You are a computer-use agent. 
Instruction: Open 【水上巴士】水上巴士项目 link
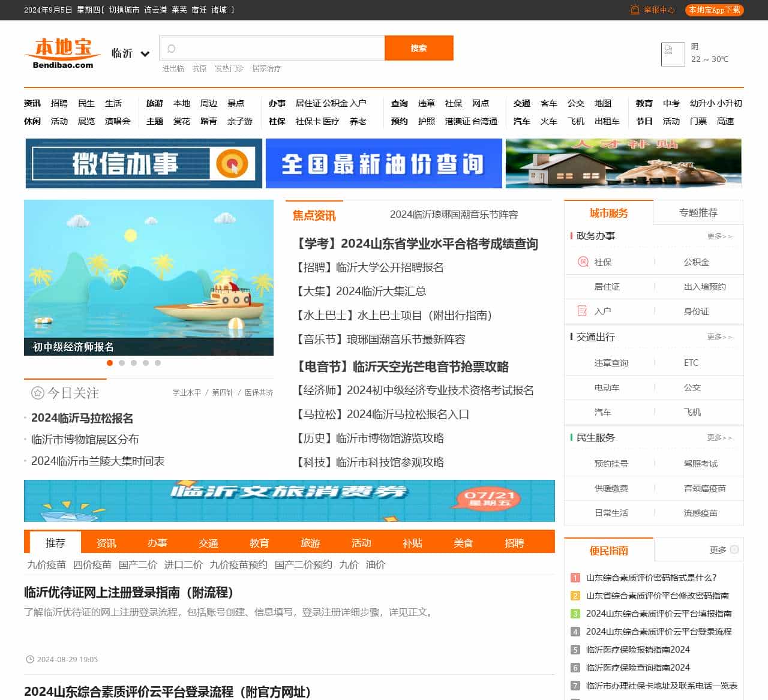392,315
